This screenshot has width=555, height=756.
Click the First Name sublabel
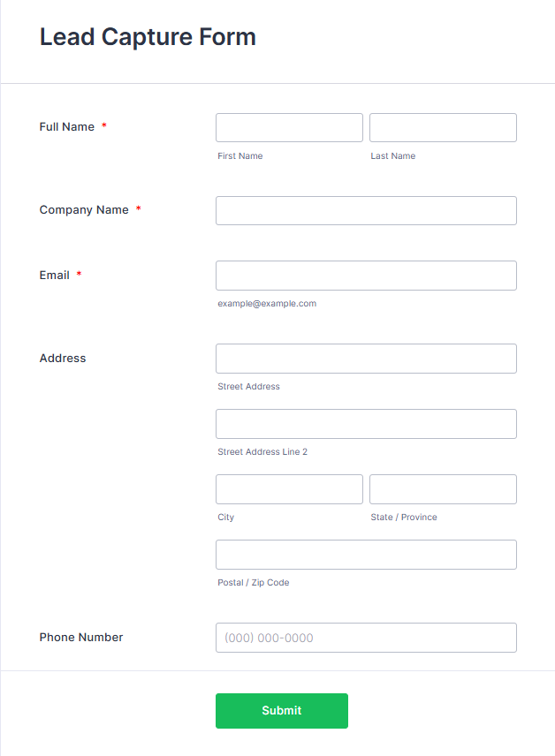point(239,155)
